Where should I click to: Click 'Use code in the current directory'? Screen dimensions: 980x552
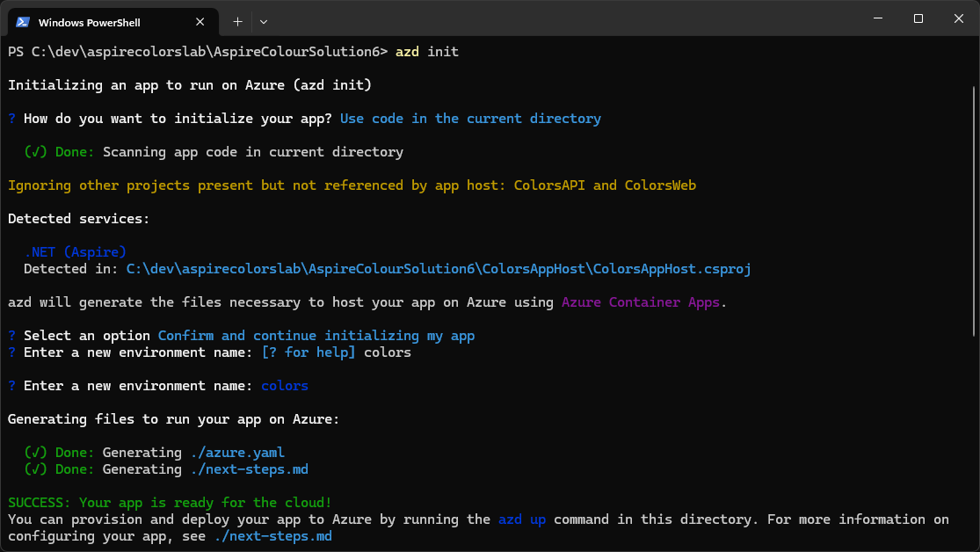pos(470,119)
